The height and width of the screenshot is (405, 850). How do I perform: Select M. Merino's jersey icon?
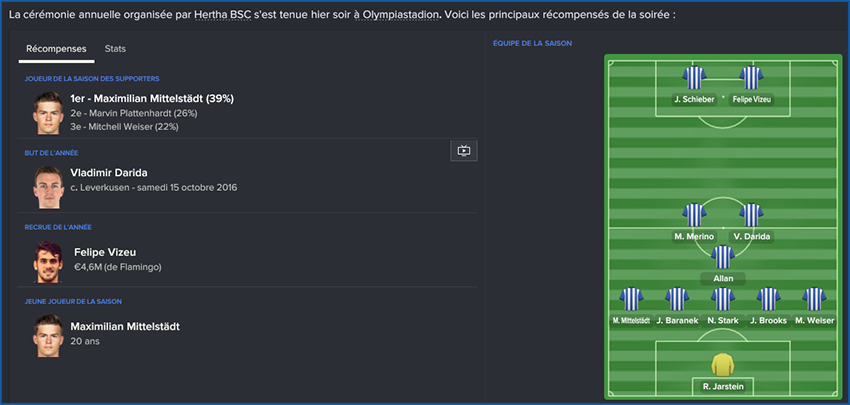click(x=693, y=215)
